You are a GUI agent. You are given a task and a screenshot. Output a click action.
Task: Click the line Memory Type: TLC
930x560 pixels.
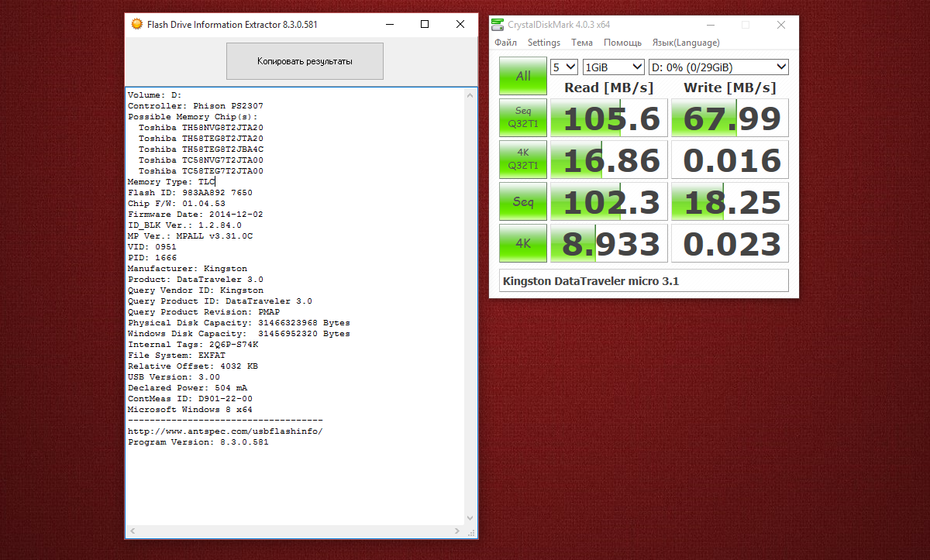(x=170, y=181)
